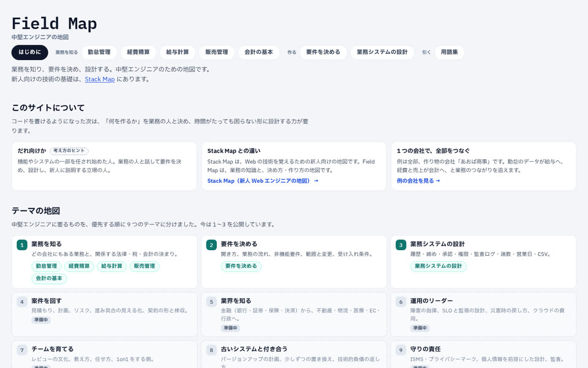The image size is (588, 368).
Task: Click the 販売管理 tag inside the 業務を知る card
Action: click(145, 266)
